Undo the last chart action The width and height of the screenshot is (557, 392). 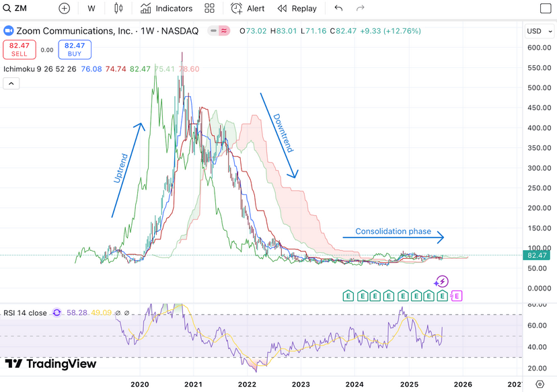pyautogui.click(x=338, y=9)
